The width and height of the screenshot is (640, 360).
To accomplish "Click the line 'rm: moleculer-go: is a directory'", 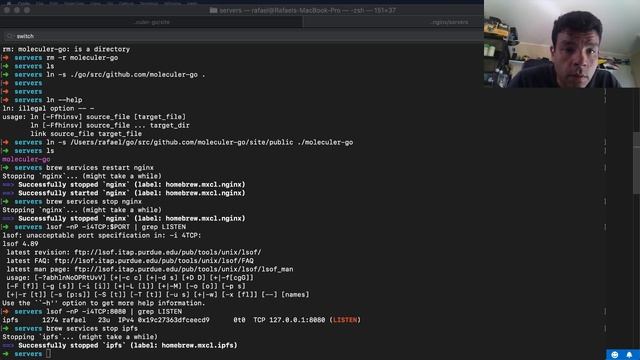I will [66, 49].
